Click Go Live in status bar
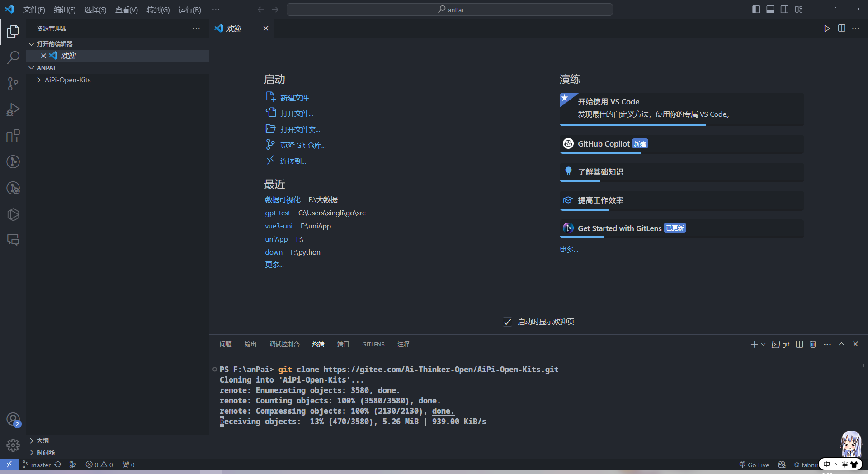This screenshot has height=474, width=868. [x=754, y=465]
